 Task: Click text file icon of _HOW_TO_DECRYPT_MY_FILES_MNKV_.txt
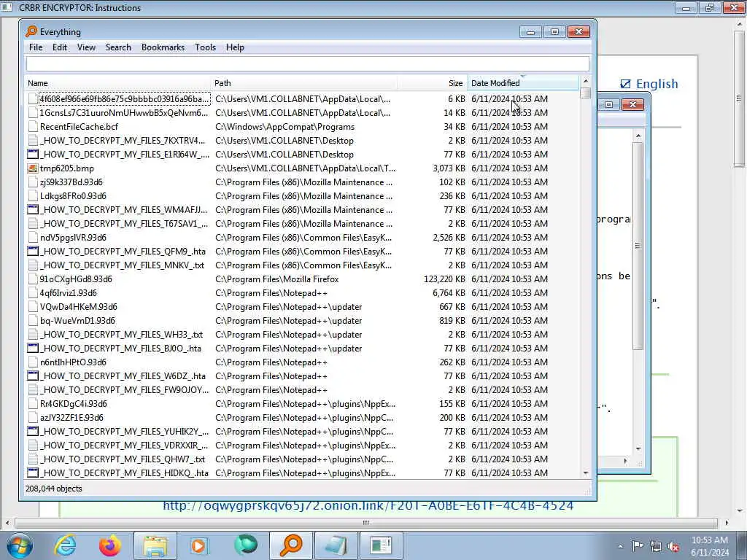(x=32, y=265)
